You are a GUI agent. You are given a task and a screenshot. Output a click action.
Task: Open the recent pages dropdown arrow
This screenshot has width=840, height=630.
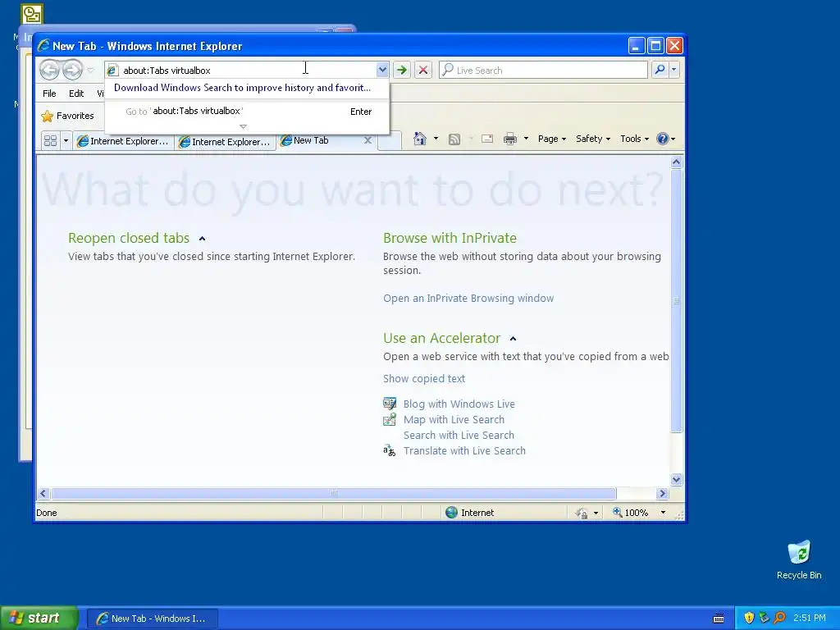(90, 71)
